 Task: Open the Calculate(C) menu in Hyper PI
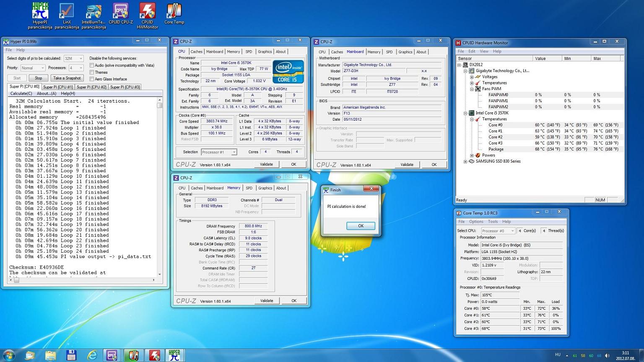point(21,93)
